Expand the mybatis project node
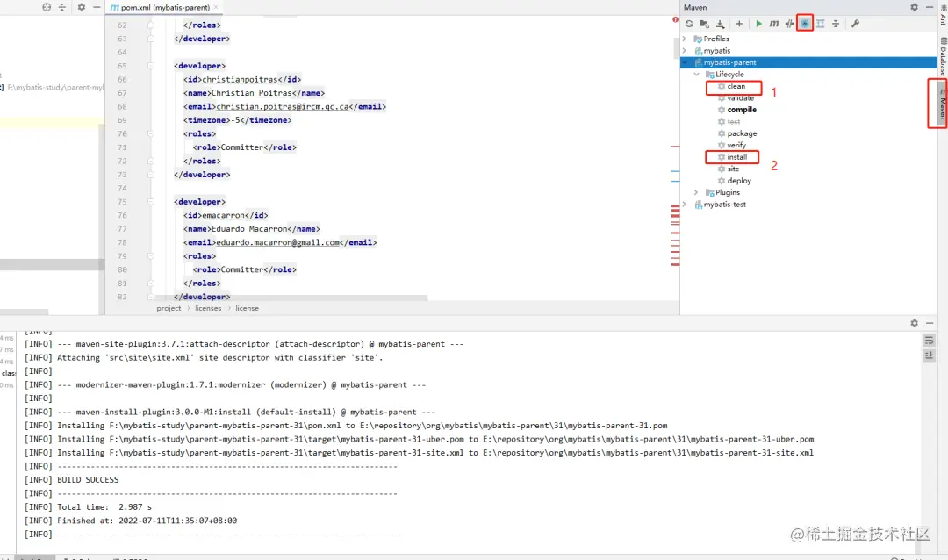The image size is (948, 560). (685, 51)
